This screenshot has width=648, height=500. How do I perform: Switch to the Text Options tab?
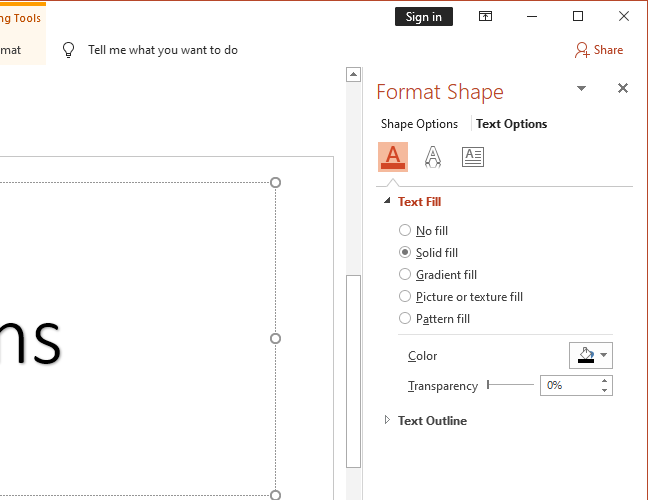[x=511, y=124]
